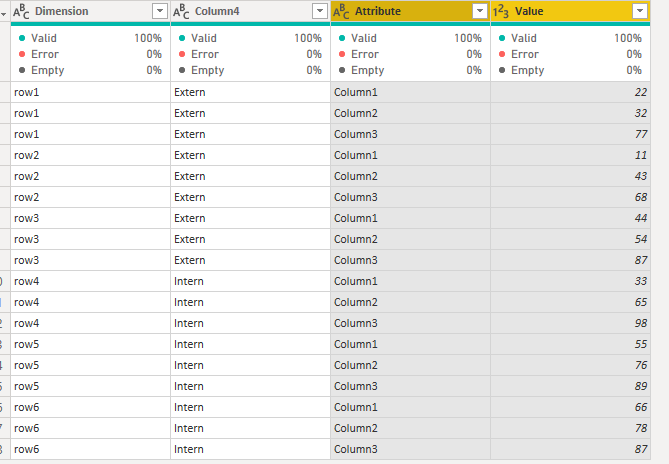
Task: Click the row5 Dimension cell with value 89
Action: (x=90, y=386)
